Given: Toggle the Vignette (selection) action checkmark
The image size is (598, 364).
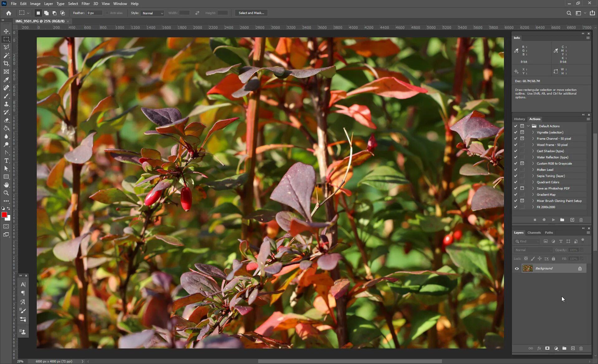Looking at the screenshot, I should click(515, 132).
